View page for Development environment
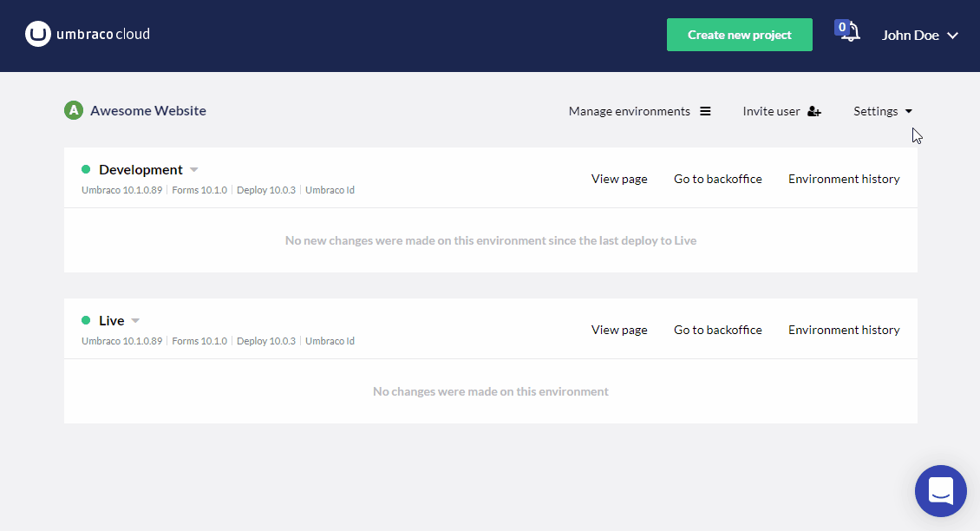The width and height of the screenshot is (980, 531). (x=619, y=179)
